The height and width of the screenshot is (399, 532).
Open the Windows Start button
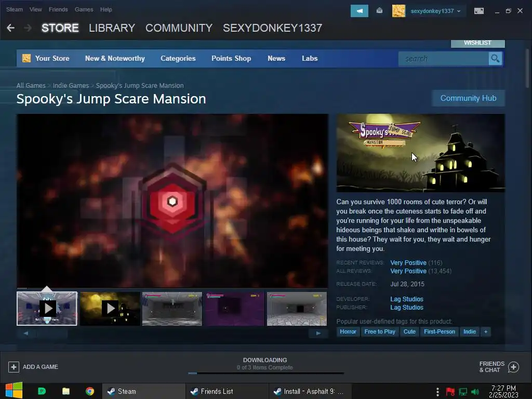[14, 391]
